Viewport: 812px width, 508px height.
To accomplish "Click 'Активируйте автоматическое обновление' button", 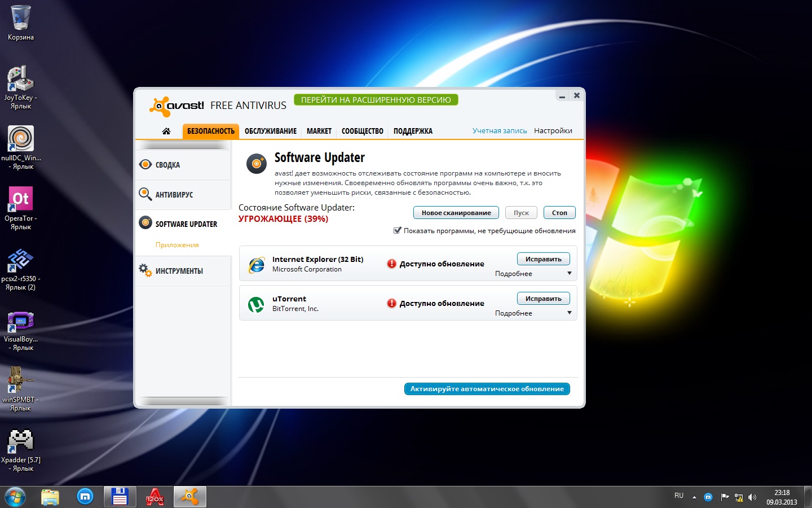I will 487,389.
